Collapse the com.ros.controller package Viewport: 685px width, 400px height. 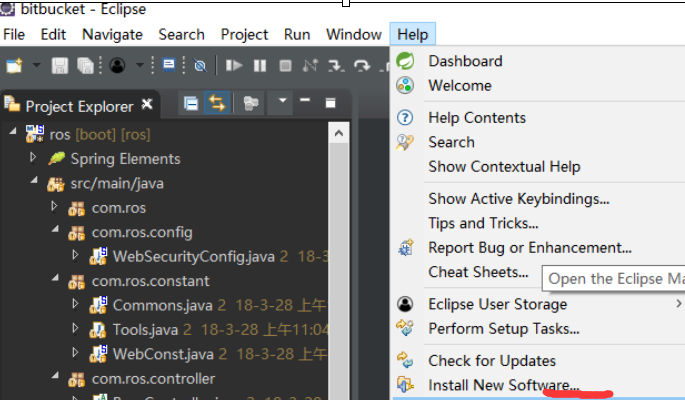point(55,376)
